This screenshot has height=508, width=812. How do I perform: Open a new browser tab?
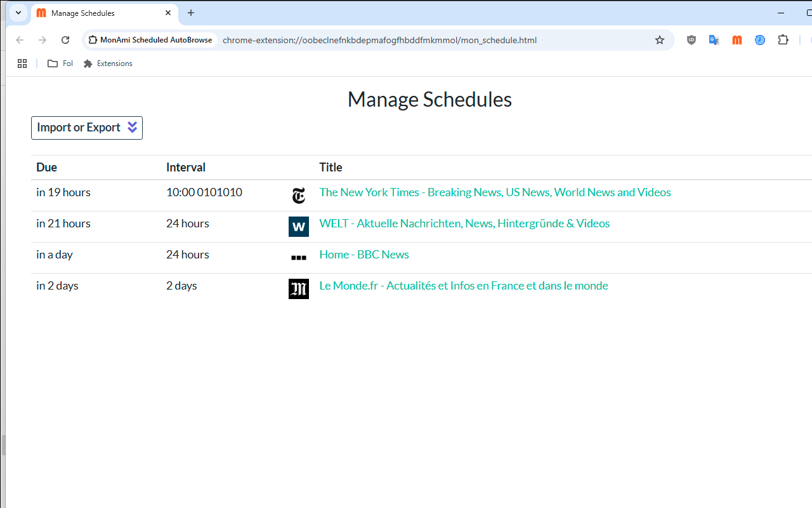point(191,13)
